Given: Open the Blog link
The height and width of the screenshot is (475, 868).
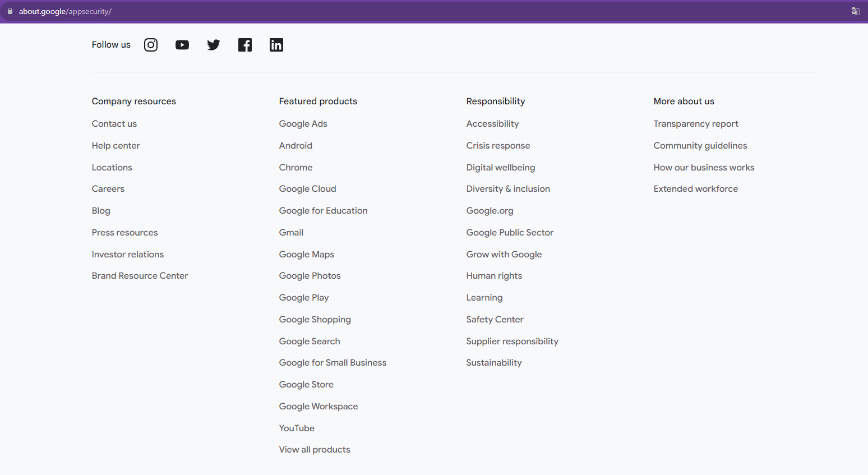Looking at the screenshot, I should click(x=101, y=211).
